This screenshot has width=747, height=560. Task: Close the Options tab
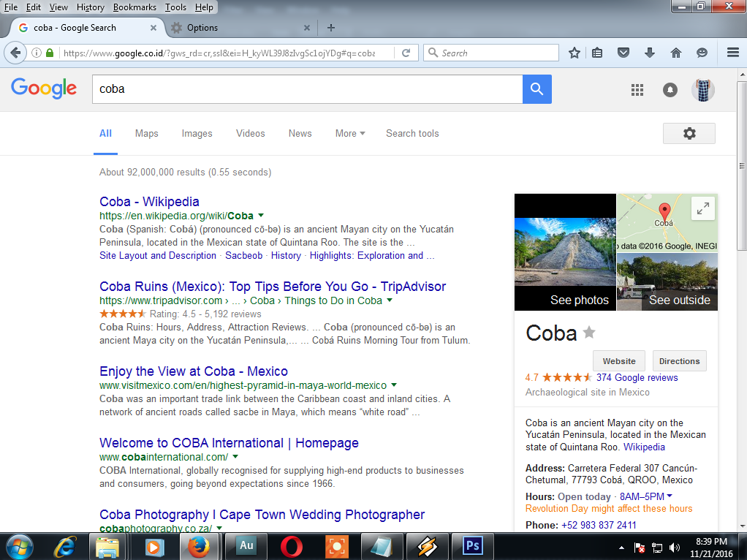click(x=307, y=28)
